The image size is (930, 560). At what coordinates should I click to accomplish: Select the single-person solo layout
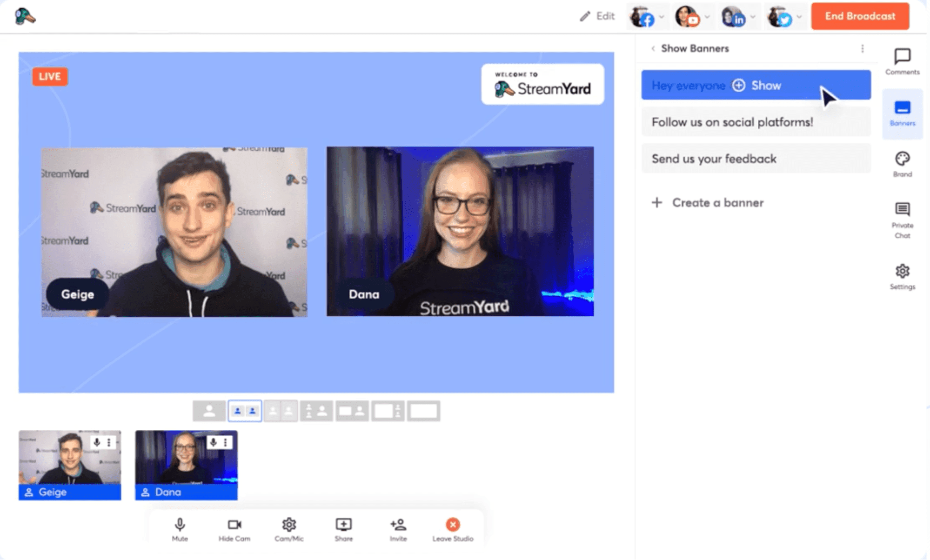209,411
